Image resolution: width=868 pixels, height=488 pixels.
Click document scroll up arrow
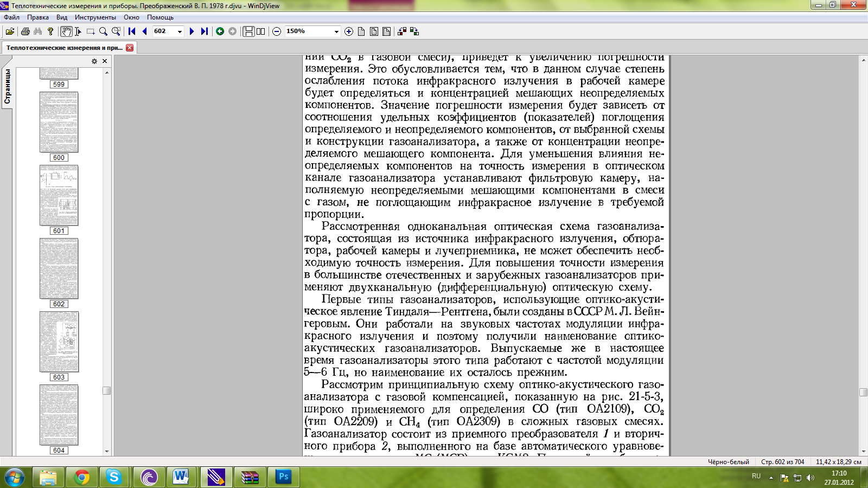863,60
